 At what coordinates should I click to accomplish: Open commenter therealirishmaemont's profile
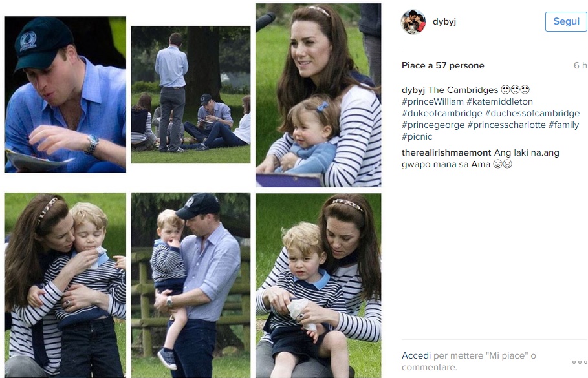pos(446,153)
